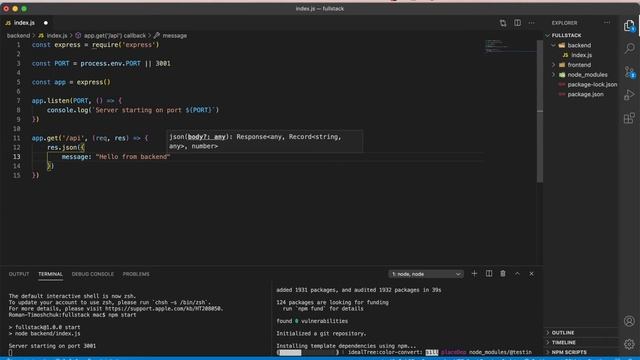Click message in the breadcrumb

(174, 36)
